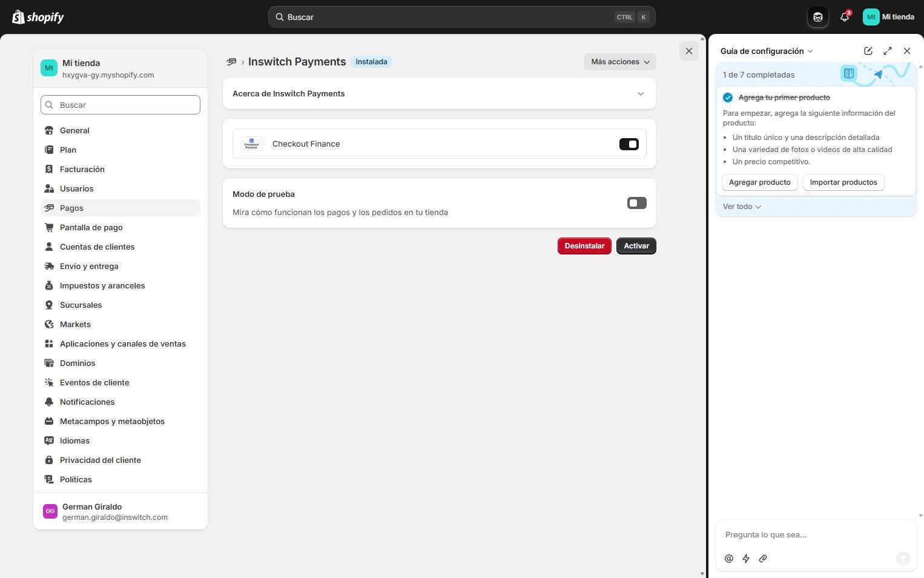924x578 pixels.
Task: Click the Instalada status badge
Action: click(x=371, y=62)
